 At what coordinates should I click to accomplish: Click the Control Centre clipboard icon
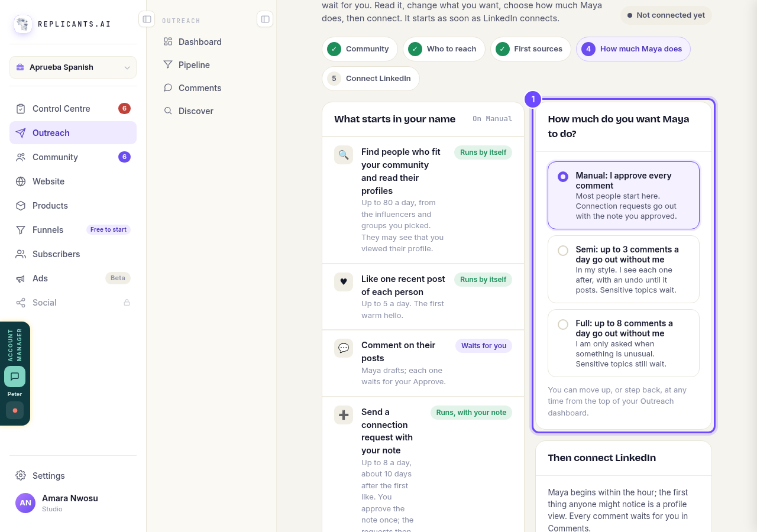(21, 109)
